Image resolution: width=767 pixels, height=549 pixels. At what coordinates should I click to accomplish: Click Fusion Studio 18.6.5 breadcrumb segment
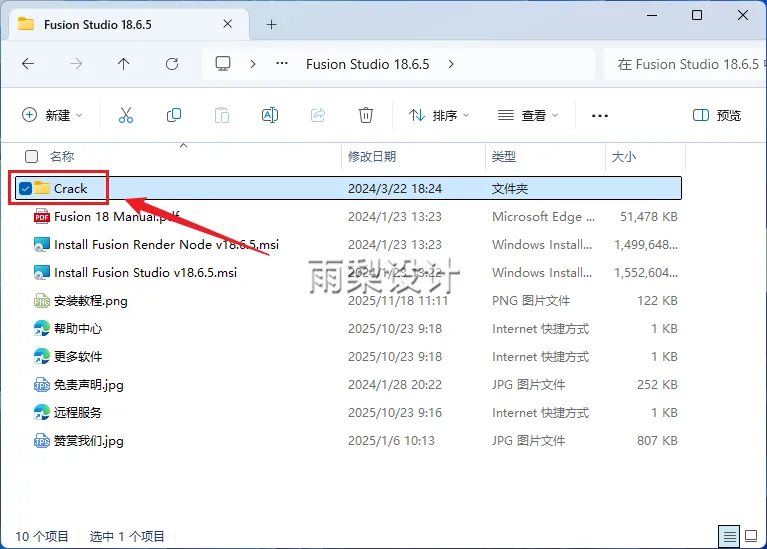[x=368, y=64]
